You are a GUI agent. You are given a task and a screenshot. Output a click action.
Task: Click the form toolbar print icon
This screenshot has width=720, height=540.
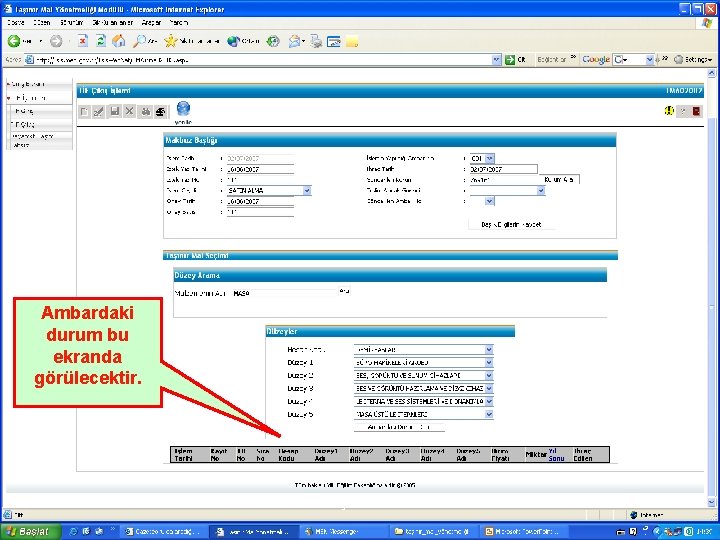(160, 112)
